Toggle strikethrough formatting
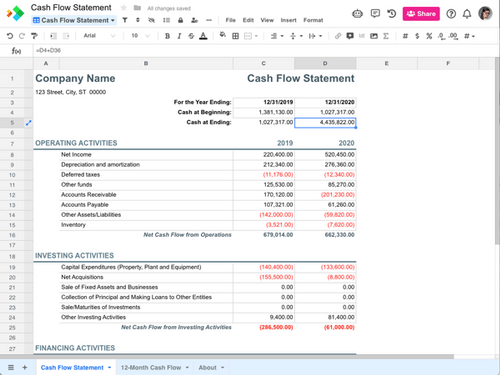The height and width of the screenshot is (375, 500). [x=191, y=36]
